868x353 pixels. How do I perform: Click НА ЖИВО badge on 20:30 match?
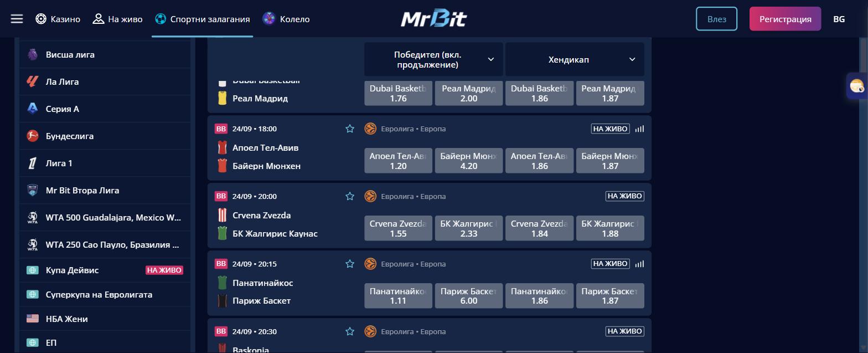(624, 331)
